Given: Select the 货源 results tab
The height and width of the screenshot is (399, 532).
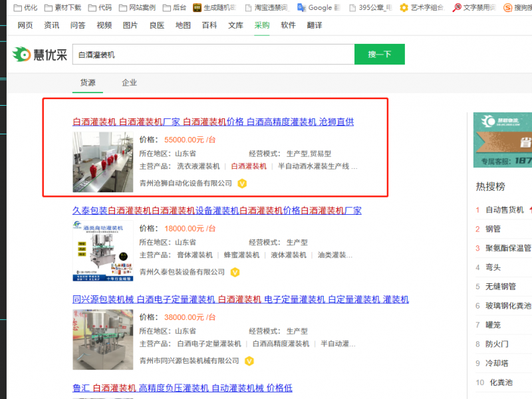Looking at the screenshot, I should 88,82.
